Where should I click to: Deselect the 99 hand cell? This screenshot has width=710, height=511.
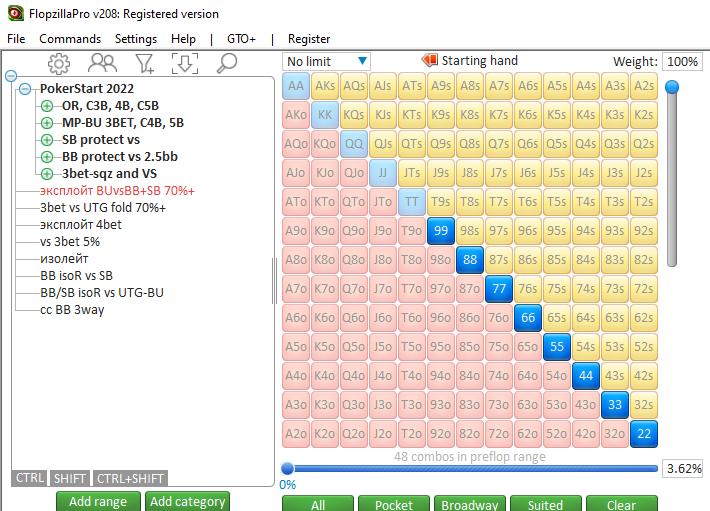pos(441,231)
